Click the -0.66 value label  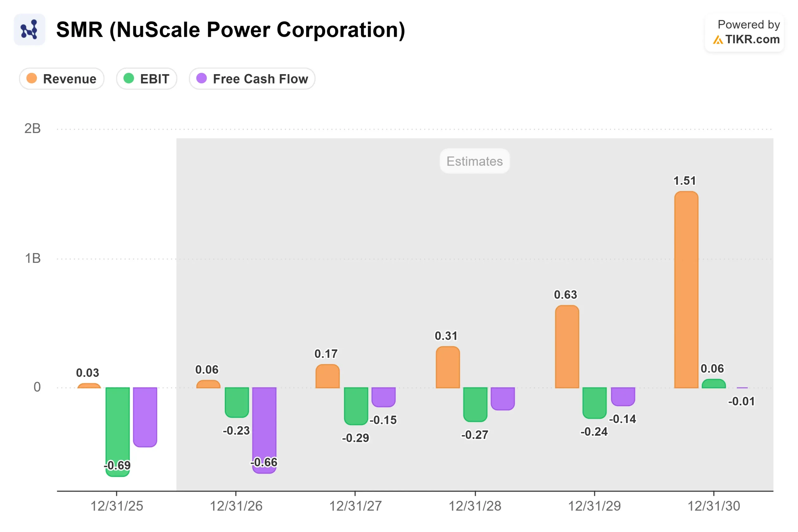pos(264,462)
